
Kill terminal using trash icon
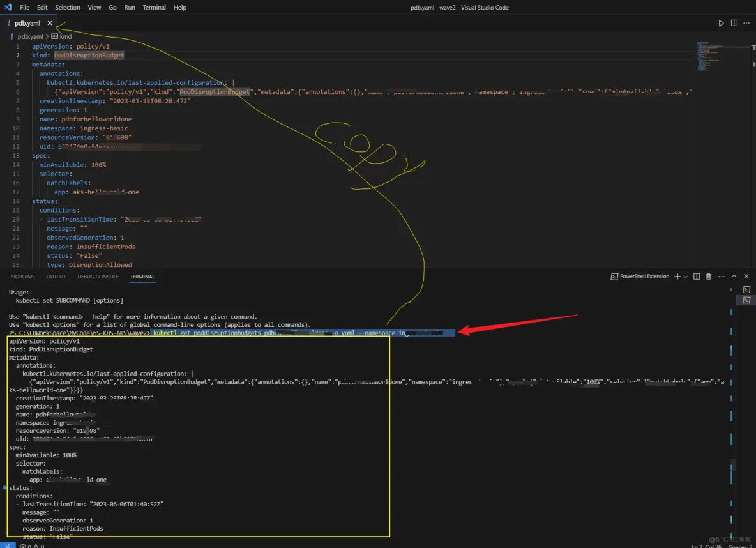pyautogui.click(x=708, y=277)
